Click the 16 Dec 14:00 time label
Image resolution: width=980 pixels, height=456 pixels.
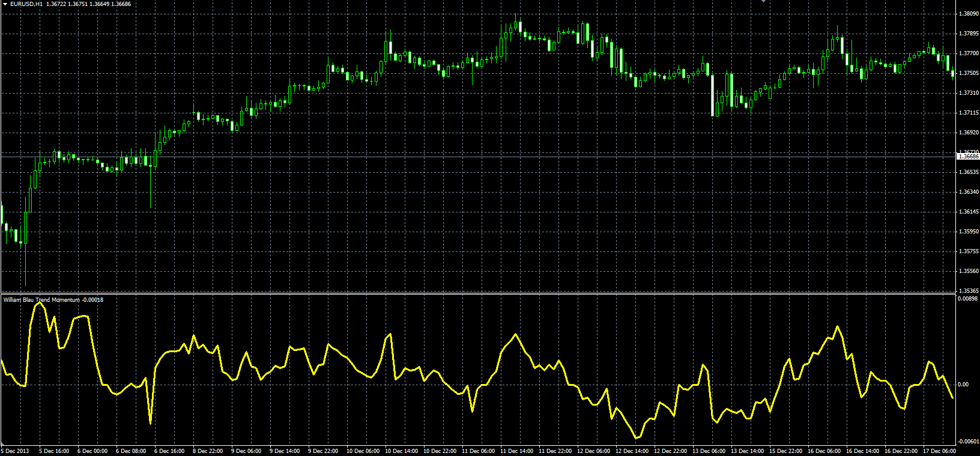click(863, 451)
